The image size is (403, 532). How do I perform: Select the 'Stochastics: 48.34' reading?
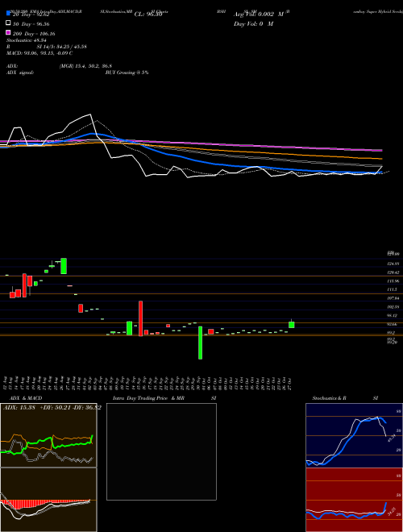pos(26,40)
